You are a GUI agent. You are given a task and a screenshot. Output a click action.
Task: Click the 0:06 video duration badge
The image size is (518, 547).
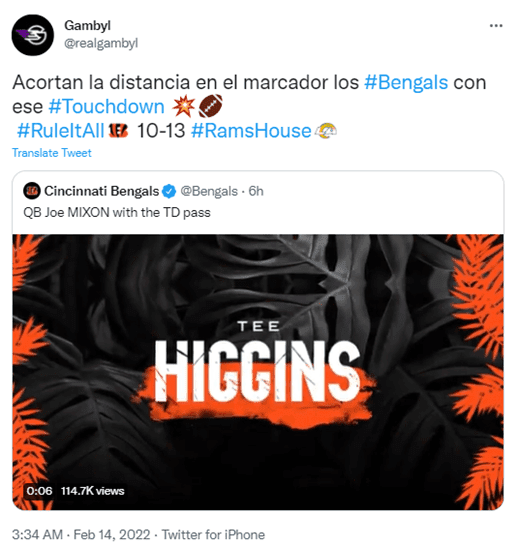[39, 491]
